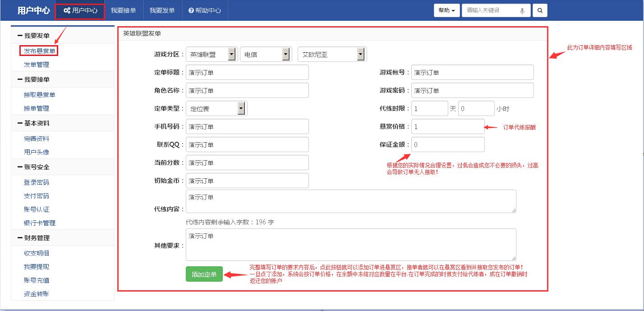Click the question-mark icon on 帮助中心
The image size is (644, 311).
[191, 10]
